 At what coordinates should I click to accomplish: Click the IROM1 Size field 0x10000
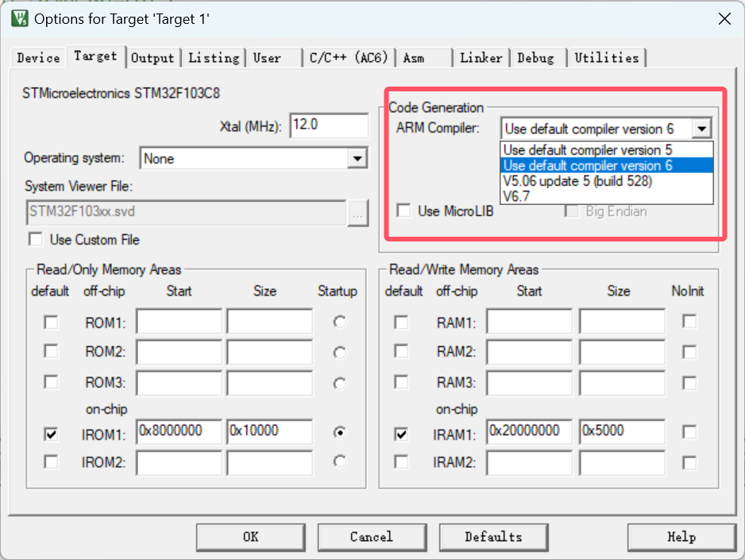click(270, 431)
